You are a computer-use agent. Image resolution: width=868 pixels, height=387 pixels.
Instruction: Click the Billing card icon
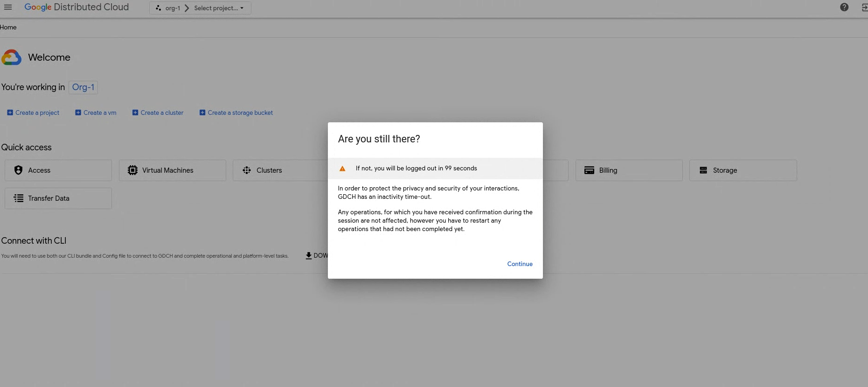click(x=589, y=170)
